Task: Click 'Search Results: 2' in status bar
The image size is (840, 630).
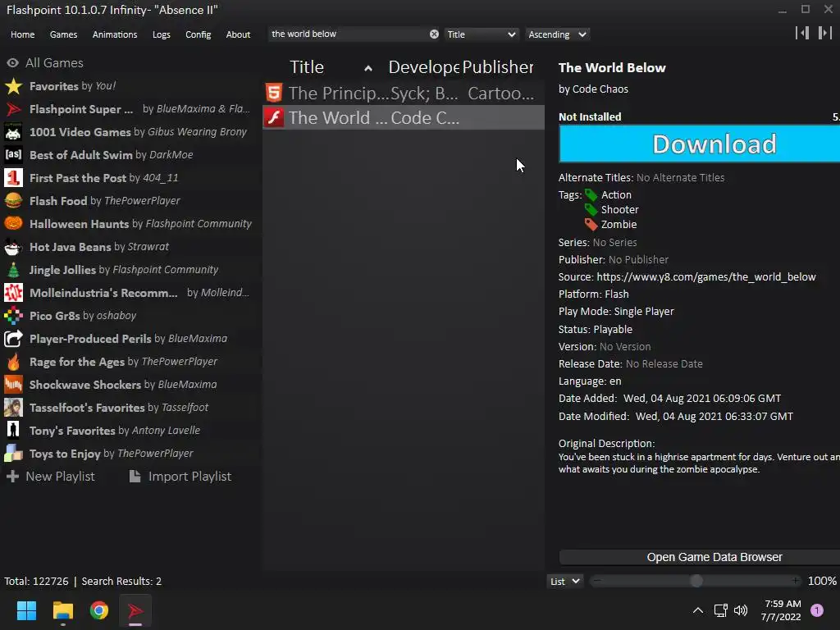Action: click(x=121, y=582)
